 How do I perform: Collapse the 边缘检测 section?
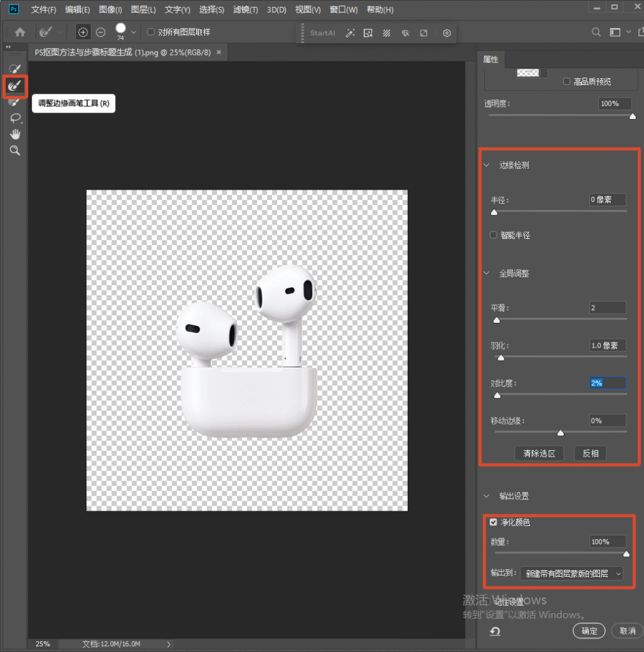[x=486, y=165]
